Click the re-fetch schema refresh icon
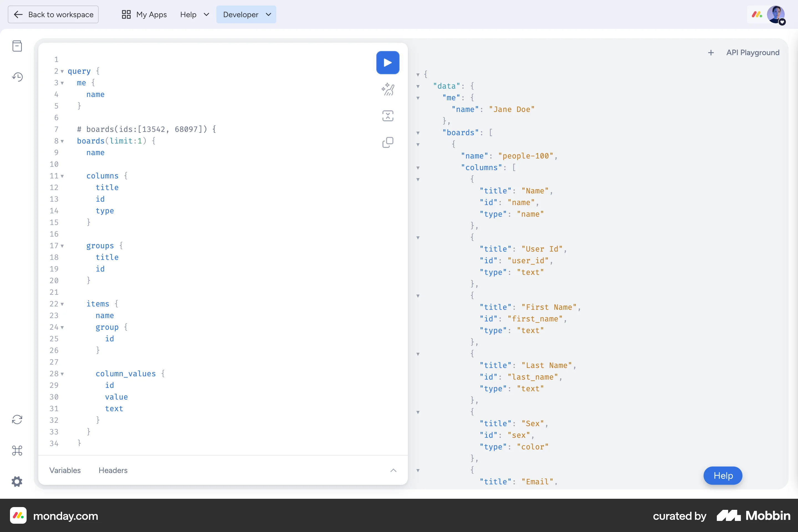This screenshot has height=532, width=798. click(17, 420)
